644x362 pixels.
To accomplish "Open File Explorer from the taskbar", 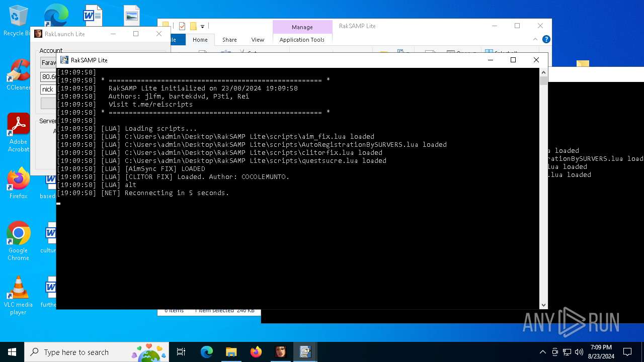I will point(231,352).
